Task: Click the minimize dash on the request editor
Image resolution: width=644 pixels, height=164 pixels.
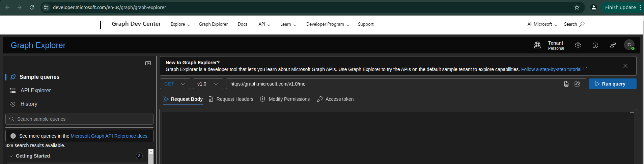Action: tap(632, 112)
